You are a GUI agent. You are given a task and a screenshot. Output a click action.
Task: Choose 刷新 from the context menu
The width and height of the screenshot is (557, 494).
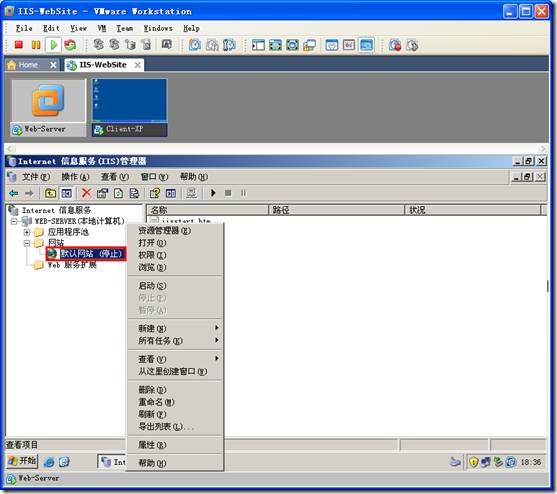pyautogui.click(x=175, y=414)
